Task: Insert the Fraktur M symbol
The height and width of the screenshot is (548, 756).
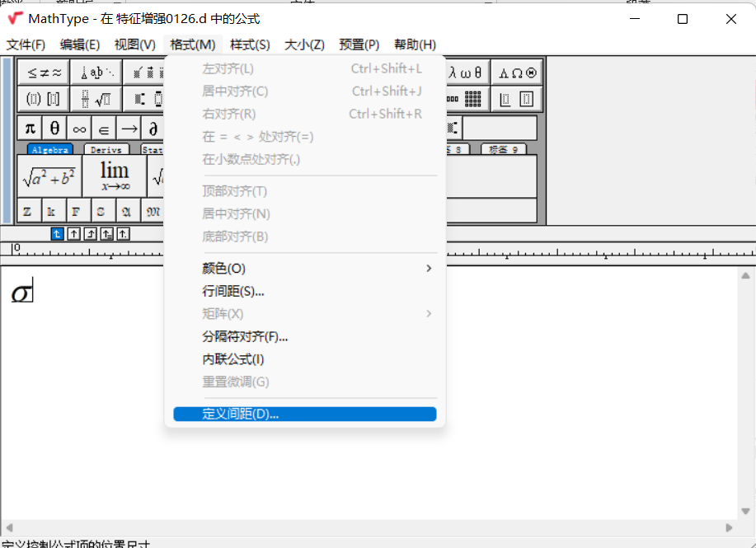Action: (153, 212)
